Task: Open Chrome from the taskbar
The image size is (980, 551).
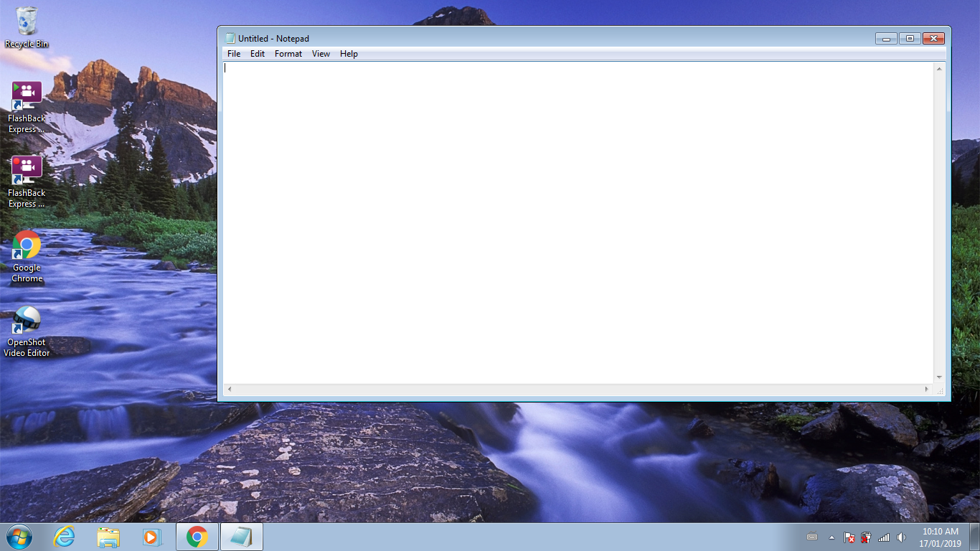Action: (197, 536)
